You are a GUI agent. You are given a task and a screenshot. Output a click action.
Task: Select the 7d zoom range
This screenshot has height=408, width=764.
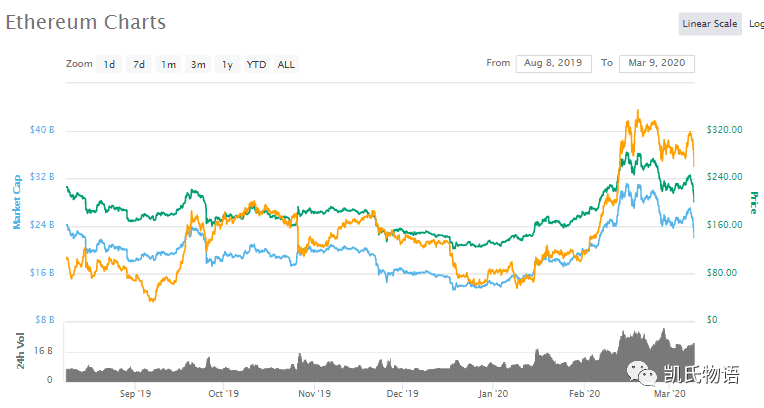139,64
